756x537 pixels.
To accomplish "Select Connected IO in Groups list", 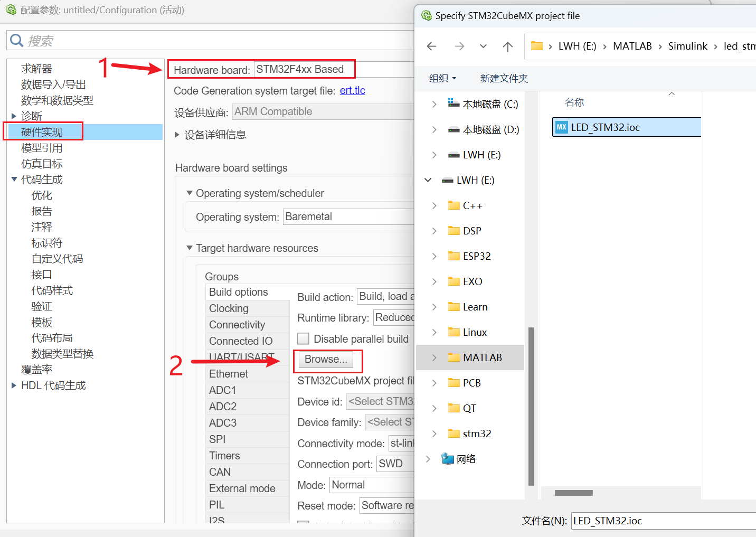I will 248,341.
